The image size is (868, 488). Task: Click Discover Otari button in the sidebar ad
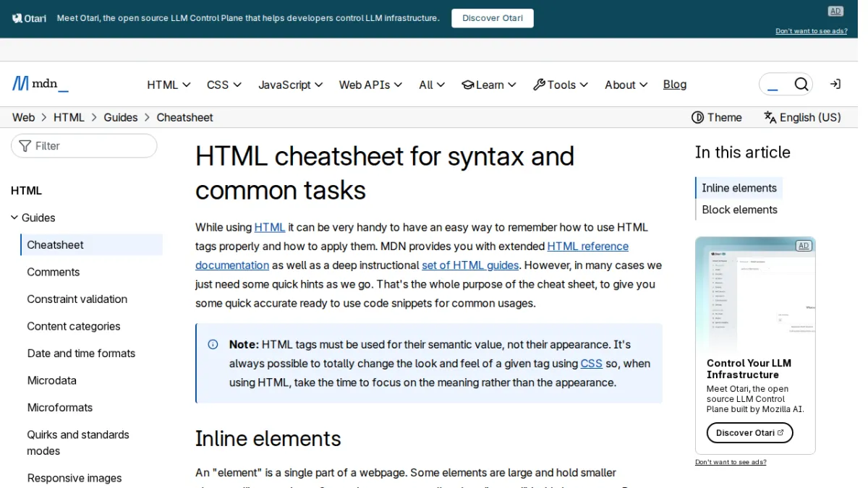tap(750, 432)
